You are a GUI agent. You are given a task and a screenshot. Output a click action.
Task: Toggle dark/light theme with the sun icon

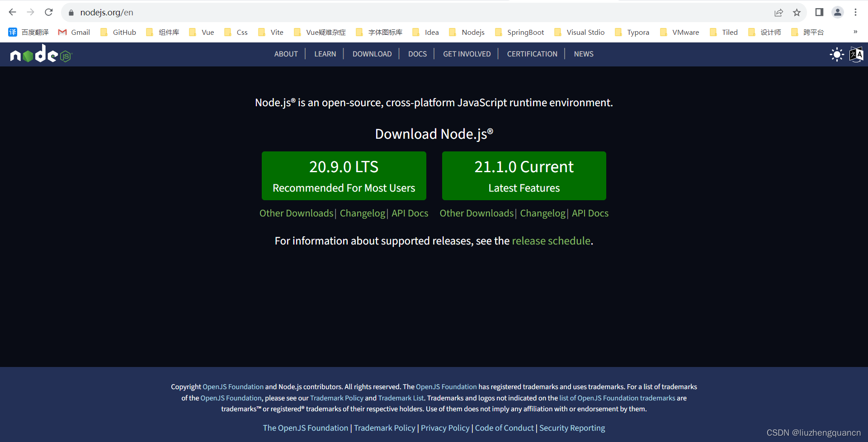pyautogui.click(x=837, y=55)
